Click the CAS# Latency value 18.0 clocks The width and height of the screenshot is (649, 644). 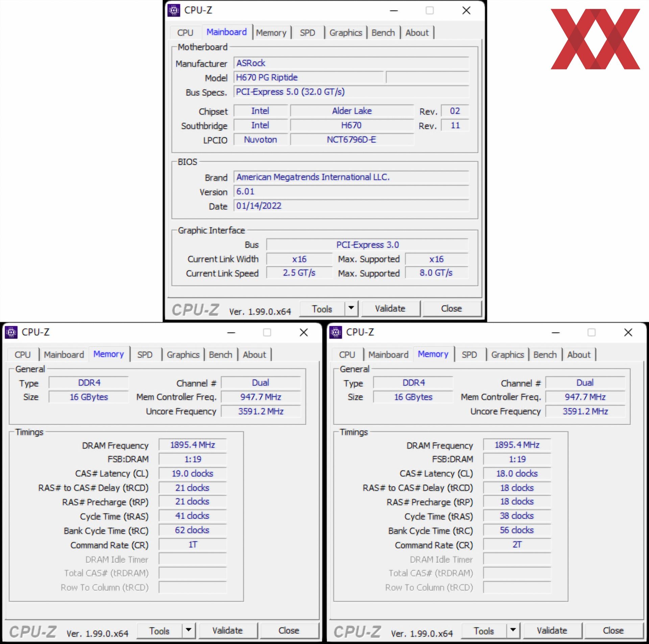[517, 474]
